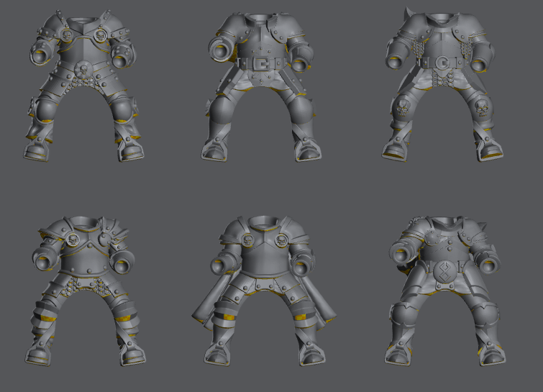Select the left boot of top-left armor
The height and width of the screenshot is (392, 543).
(40, 150)
